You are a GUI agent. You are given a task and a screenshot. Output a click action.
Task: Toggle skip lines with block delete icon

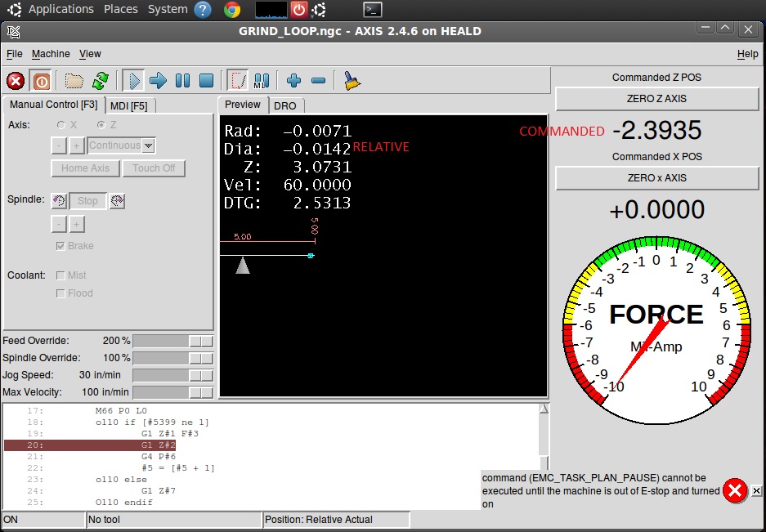pyautogui.click(x=238, y=81)
